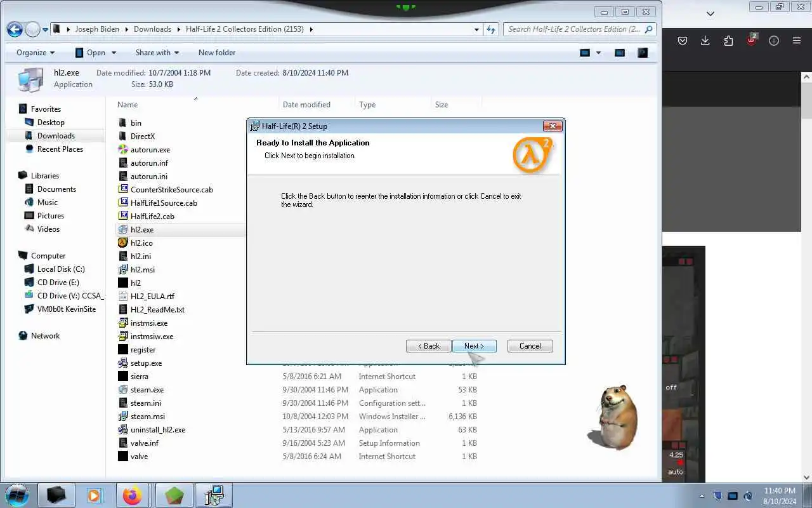Image resolution: width=812 pixels, height=508 pixels.
Task: Select the HalfLife2.cab archive icon
Action: [x=123, y=216]
